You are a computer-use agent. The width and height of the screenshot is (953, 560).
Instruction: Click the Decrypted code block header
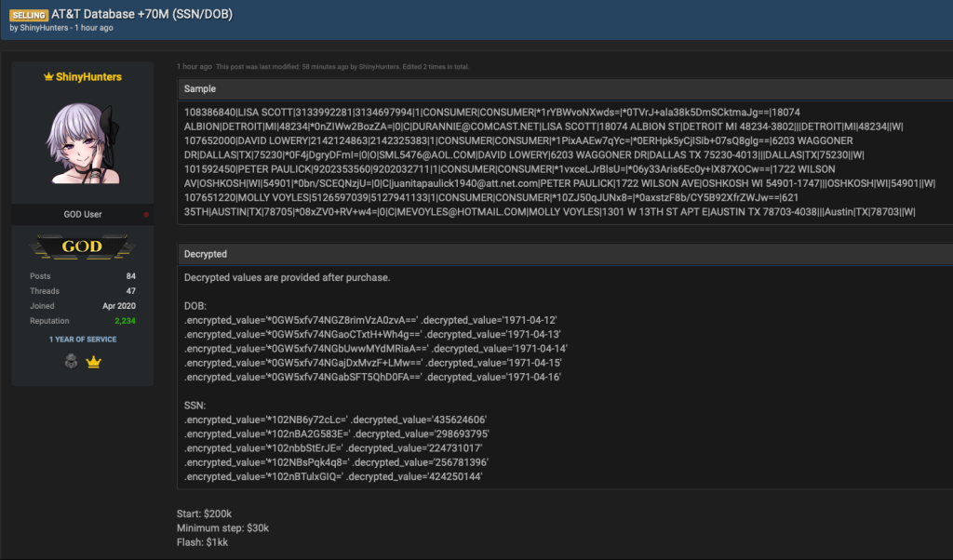point(206,253)
